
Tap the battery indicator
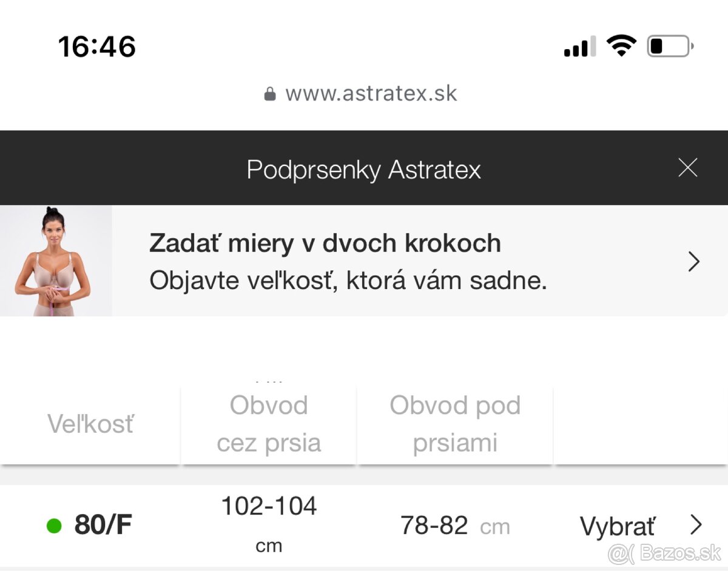point(668,45)
